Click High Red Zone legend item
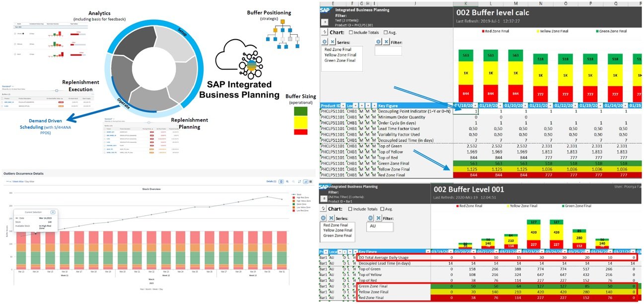This screenshot has height=304, width=644. tap(301, 197)
